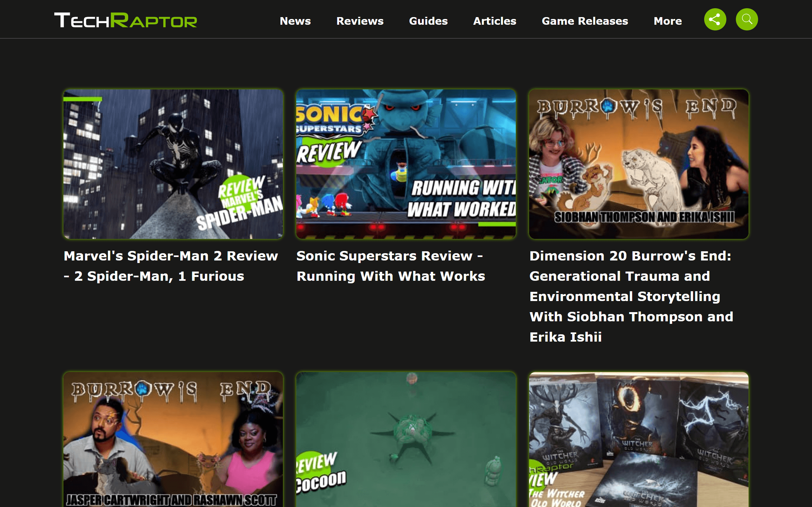Select the TechRaptor logo

click(125, 20)
